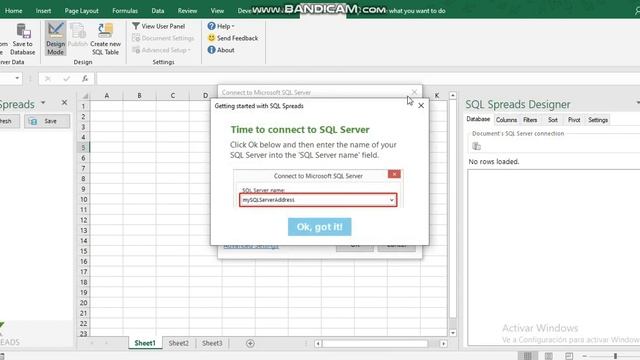
Task: Click vertical scrollbar down arrow
Action: click(x=453, y=333)
